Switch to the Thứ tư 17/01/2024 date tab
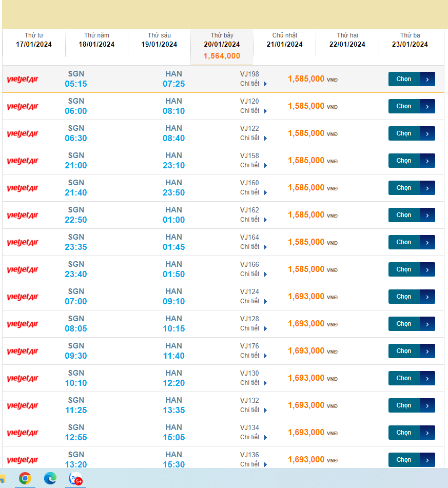 tap(34, 40)
